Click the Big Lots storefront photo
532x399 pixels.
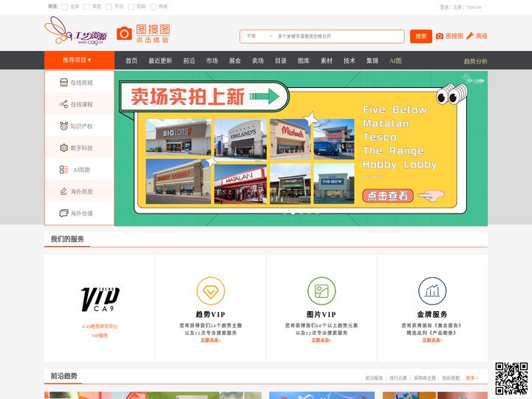click(178, 137)
